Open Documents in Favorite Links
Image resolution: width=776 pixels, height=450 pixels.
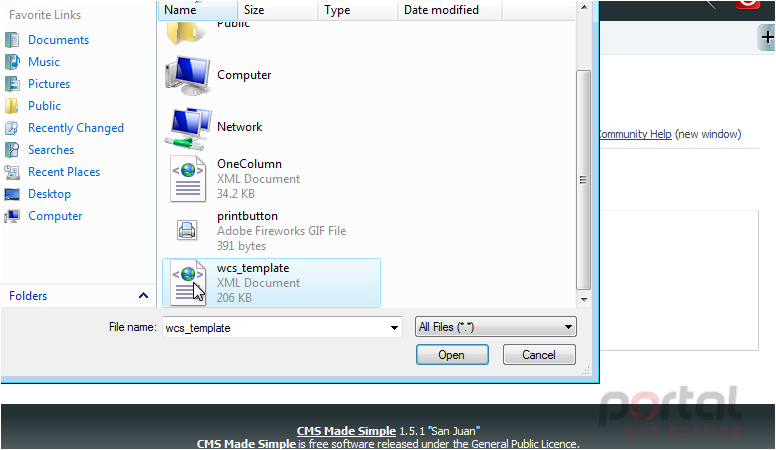click(58, 40)
